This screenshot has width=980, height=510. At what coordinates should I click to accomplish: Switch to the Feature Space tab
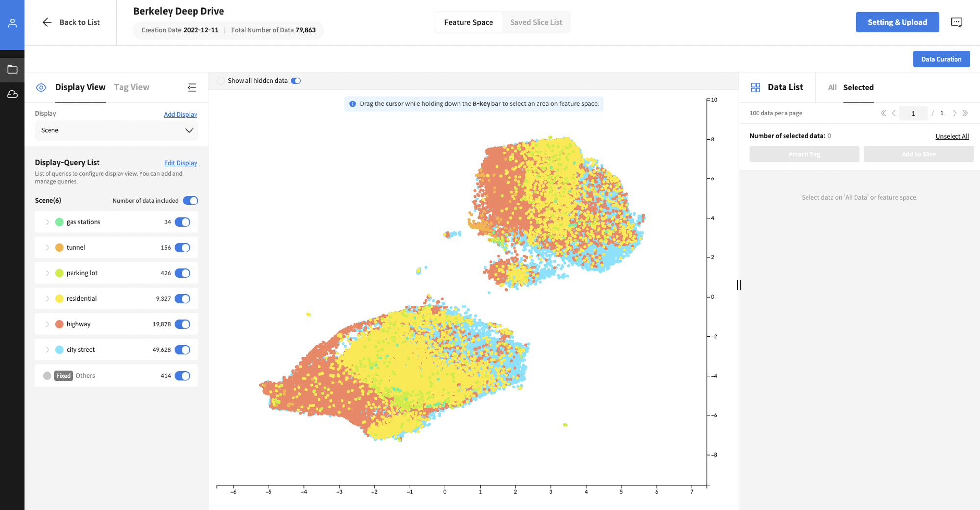point(468,22)
